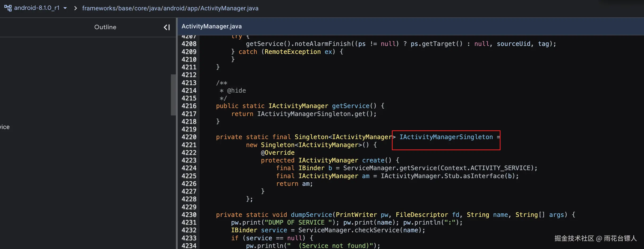644x249 pixels.
Task: Click noteAlarmFinish call on line 4208
Action: coord(323,44)
